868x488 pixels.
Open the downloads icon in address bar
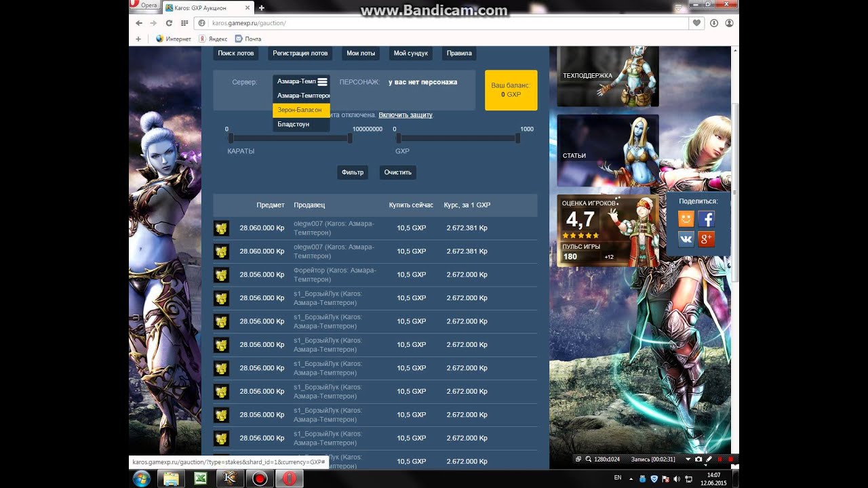pyautogui.click(x=714, y=22)
